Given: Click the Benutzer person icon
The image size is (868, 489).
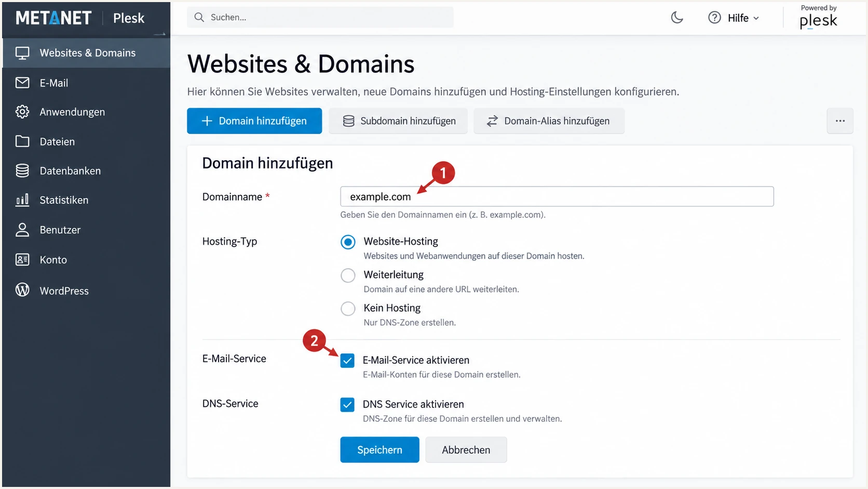Looking at the screenshot, I should click(22, 230).
